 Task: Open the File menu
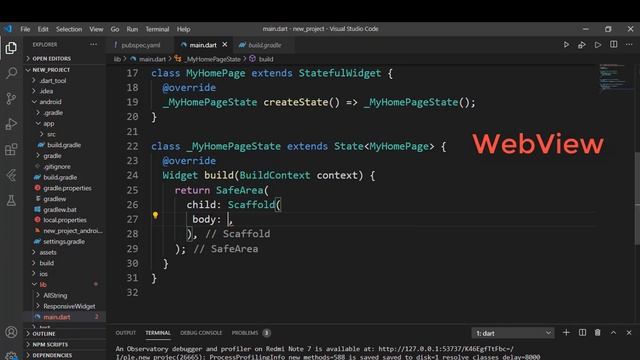pos(25,29)
